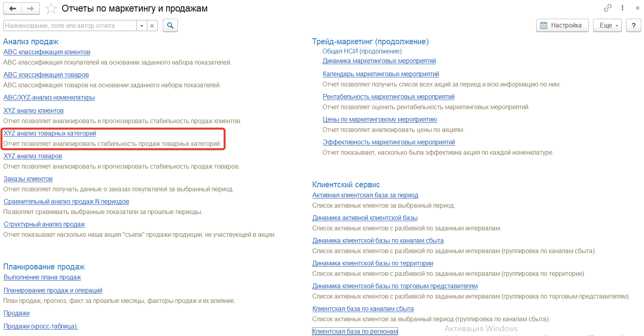Focus the report name search field
This screenshot has width=644, height=336.
pos(70,26)
